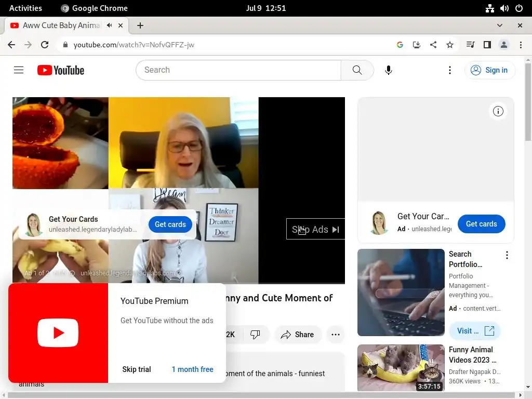
Task: Click the search magnifier button
Action: click(x=357, y=70)
